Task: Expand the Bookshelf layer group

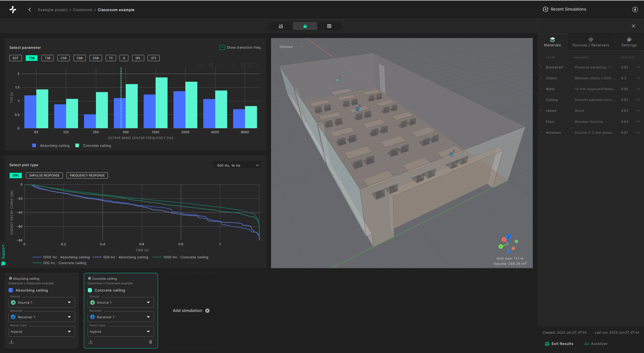Action: [541, 67]
